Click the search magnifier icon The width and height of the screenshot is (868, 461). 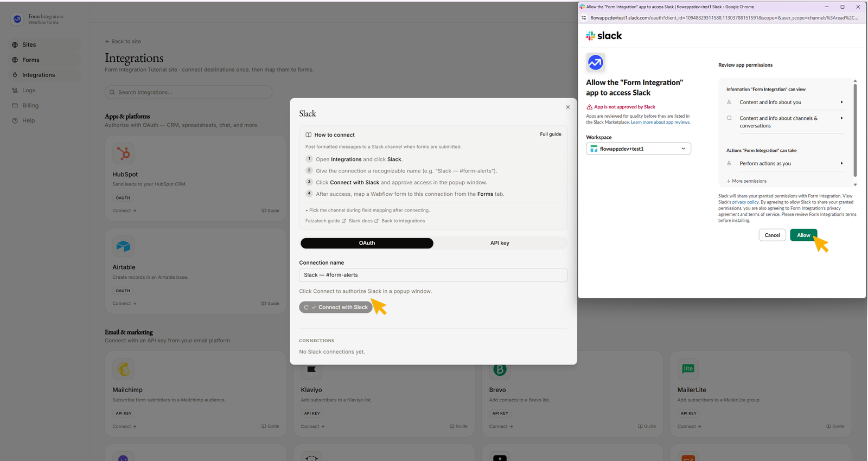112,92
